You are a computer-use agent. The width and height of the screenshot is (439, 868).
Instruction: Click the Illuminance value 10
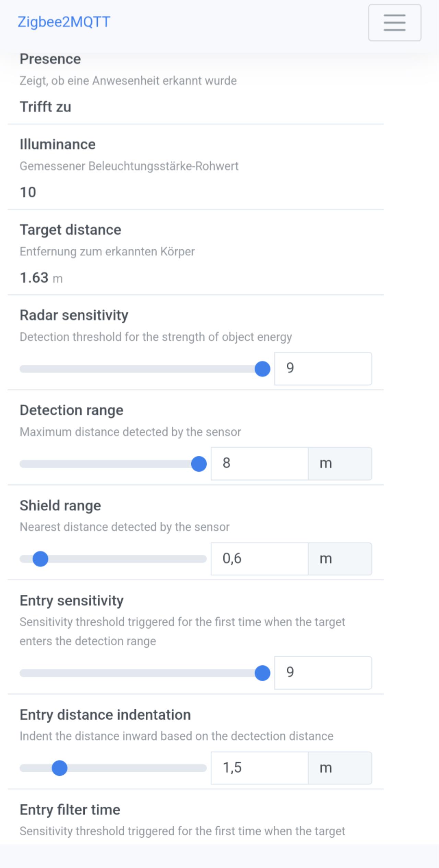click(28, 192)
